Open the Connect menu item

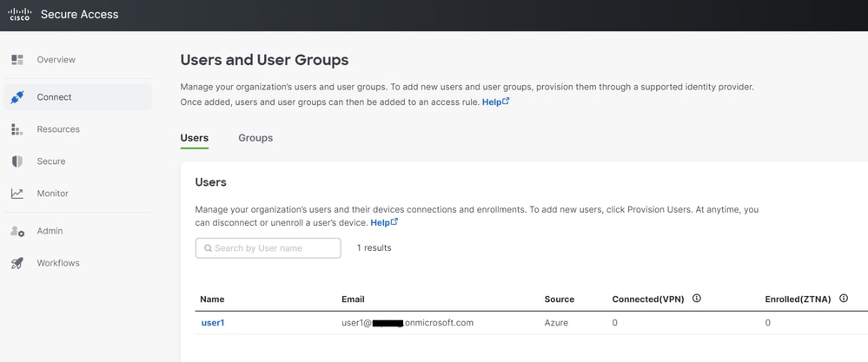click(77, 97)
